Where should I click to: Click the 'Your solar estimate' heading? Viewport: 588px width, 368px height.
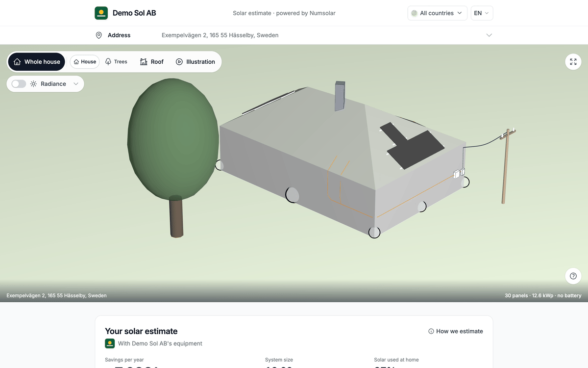tap(141, 331)
